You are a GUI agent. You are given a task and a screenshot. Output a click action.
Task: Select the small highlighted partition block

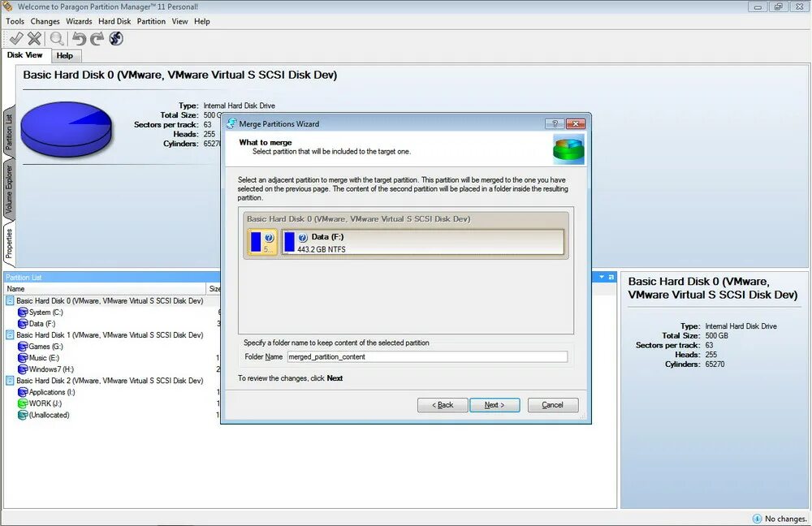tap(262, 242)
